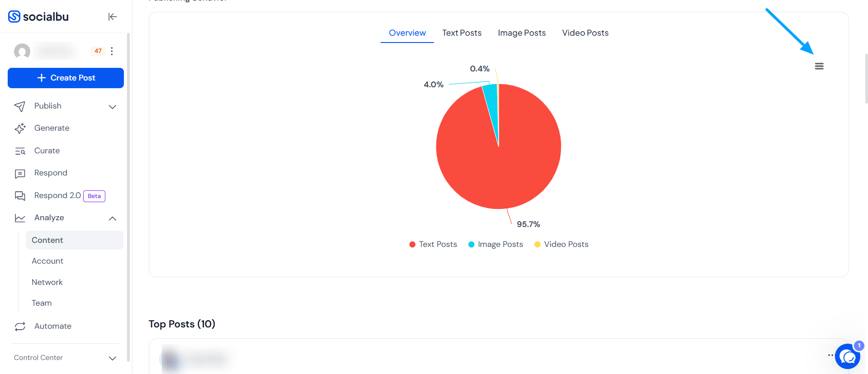Screen dimensions: 868x374
Task: Toggle Video Posts legend series
Action: [x=561, y=244]
